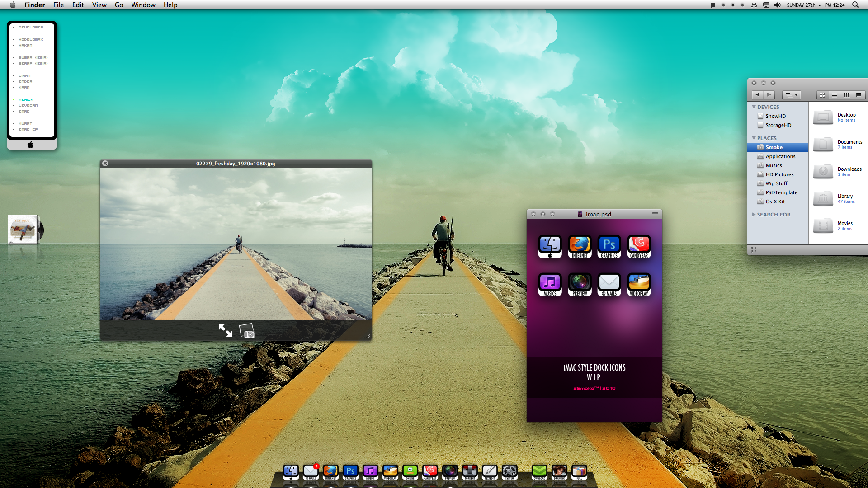
Task: Open the Go menu
Action: [x=119, y=5]
